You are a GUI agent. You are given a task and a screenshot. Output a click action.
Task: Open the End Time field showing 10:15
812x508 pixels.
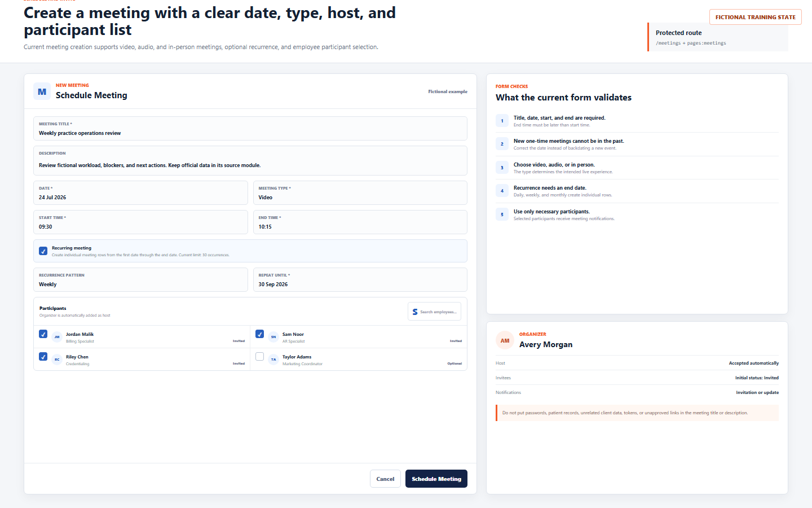(x=360, y=222)
